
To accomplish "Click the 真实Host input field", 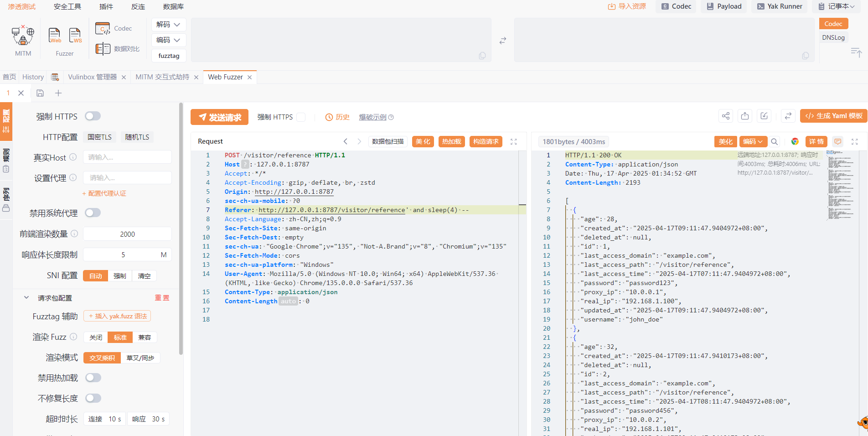I will (127, 157).
